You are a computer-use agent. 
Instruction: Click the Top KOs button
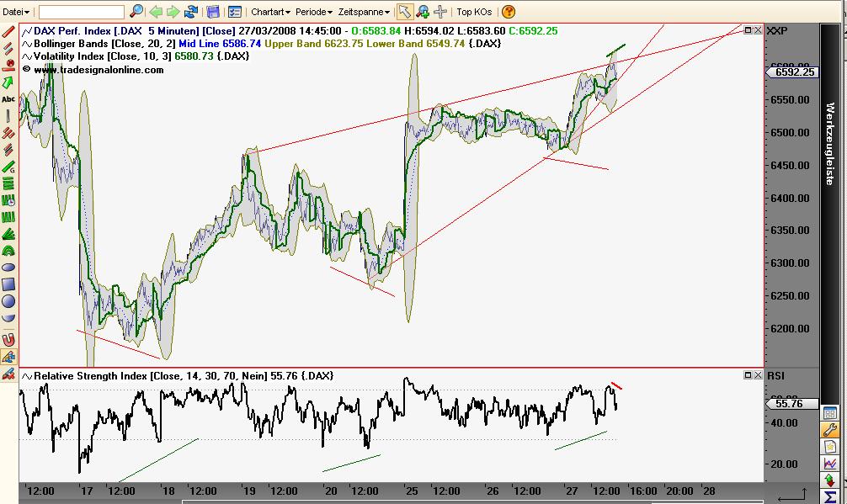(x=474, y=12)
